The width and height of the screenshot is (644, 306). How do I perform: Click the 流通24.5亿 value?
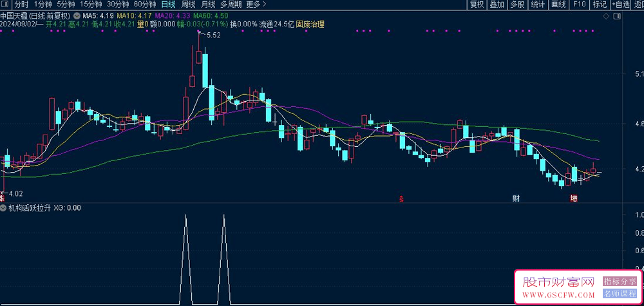(x=277, y=24)
